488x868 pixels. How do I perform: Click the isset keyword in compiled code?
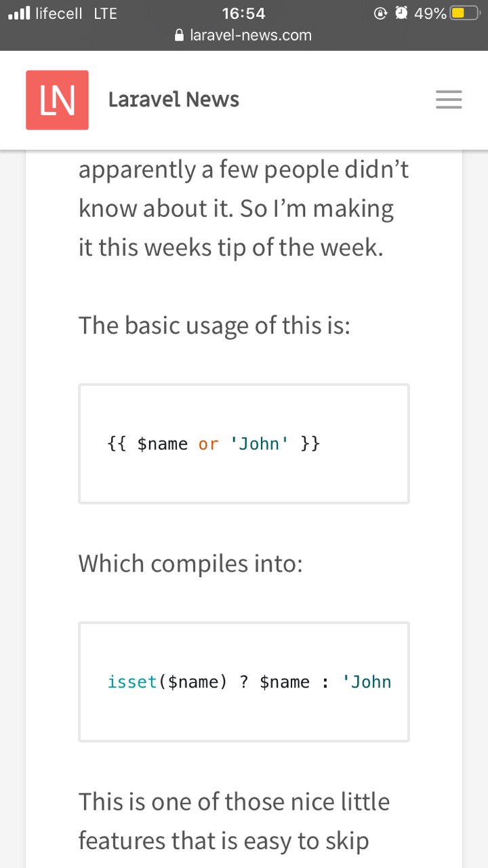point(132,682)
